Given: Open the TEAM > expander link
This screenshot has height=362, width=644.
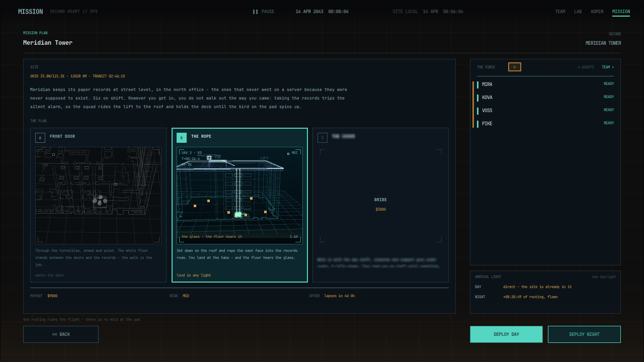Looking at the screenshot, I should click(608, 67).
